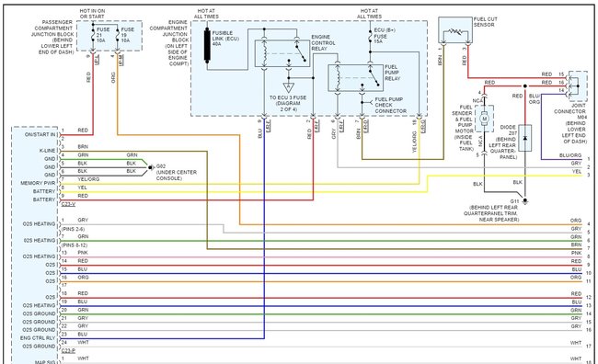Select the 'C23-P' connector label
The height and width of the screenshot is (364, 598).
pyautogui.click(x=68, y=350)
